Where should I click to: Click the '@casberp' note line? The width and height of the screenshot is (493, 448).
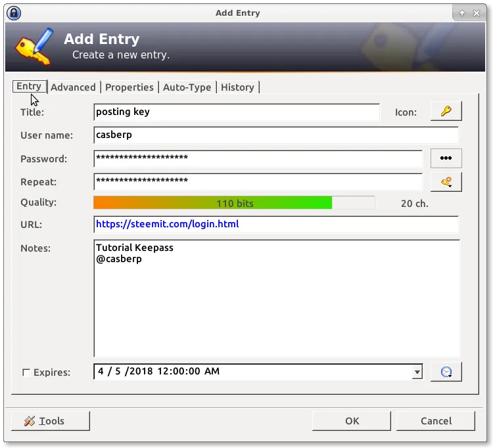119,259
